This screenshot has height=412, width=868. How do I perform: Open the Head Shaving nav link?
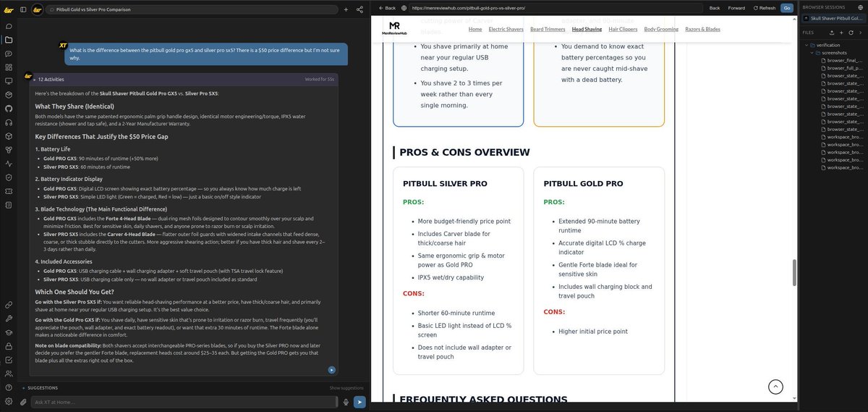[x=587, y=29]
